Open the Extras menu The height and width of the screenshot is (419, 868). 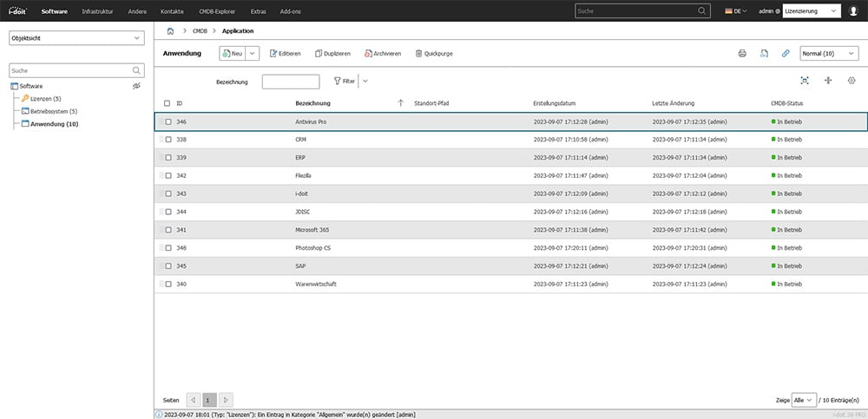[x=258, y=11]
